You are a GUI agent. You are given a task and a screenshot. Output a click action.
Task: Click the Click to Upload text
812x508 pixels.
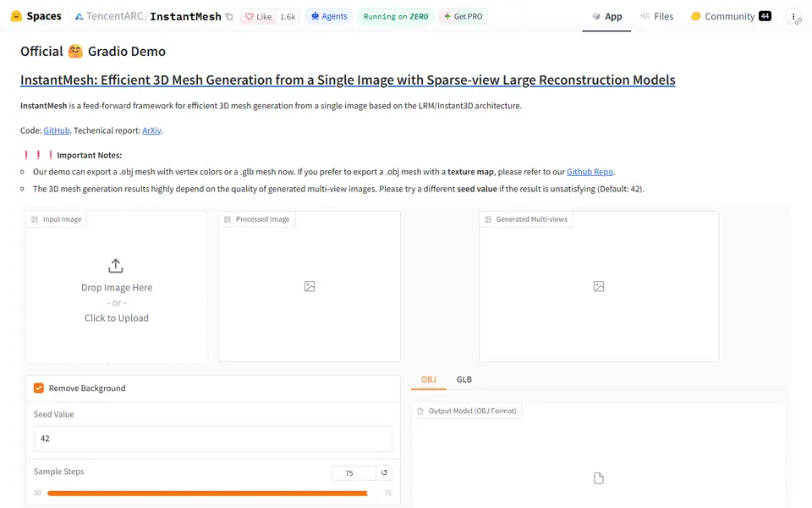click(117, 317)
